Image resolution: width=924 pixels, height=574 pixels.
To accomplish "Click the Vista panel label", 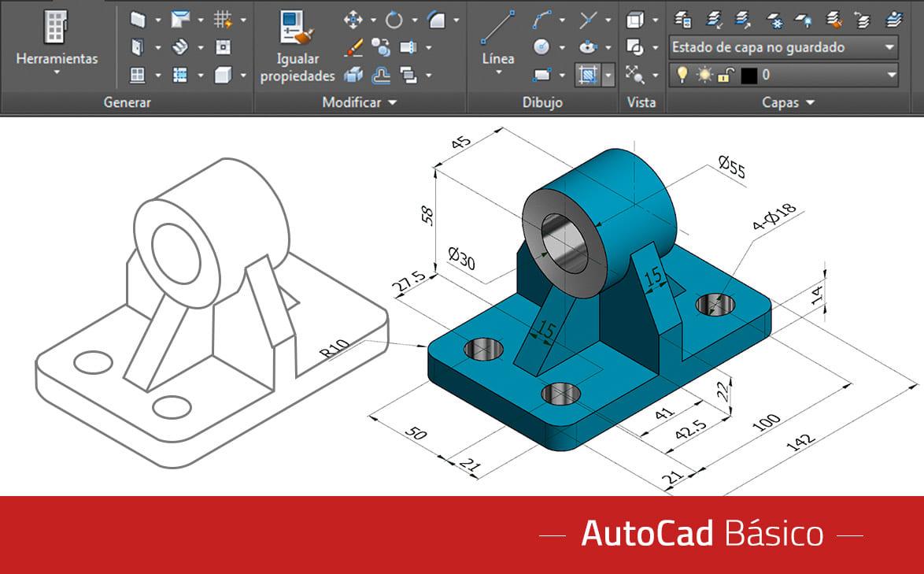I will [x=641, y=102].
